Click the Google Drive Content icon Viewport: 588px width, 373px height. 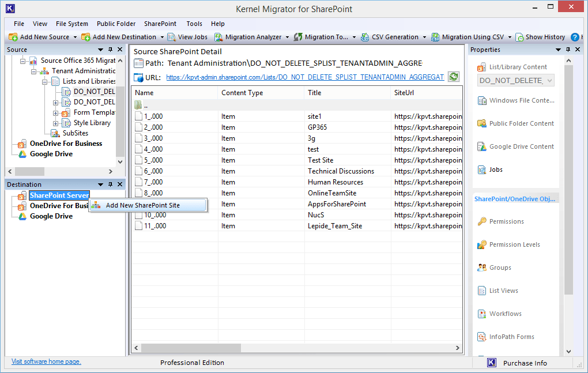coord(481,146)
